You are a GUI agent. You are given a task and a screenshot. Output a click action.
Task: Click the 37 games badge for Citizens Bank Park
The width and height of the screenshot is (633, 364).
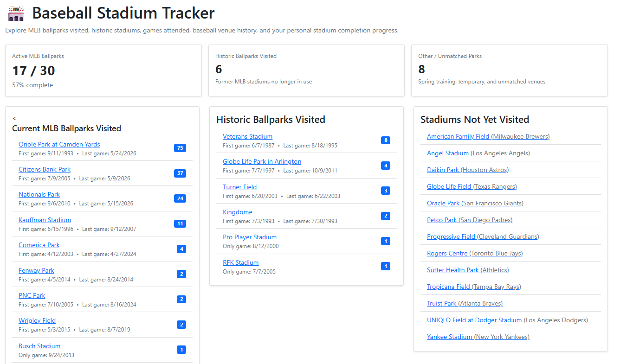point(180,173)
